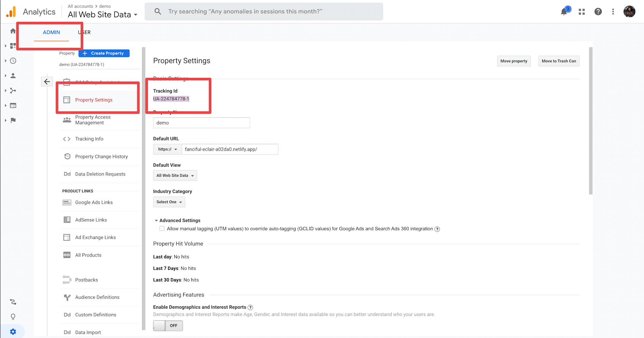Open the user profile avatar
644x338 pixels.
pyautogui.click(x=629, y=12)
